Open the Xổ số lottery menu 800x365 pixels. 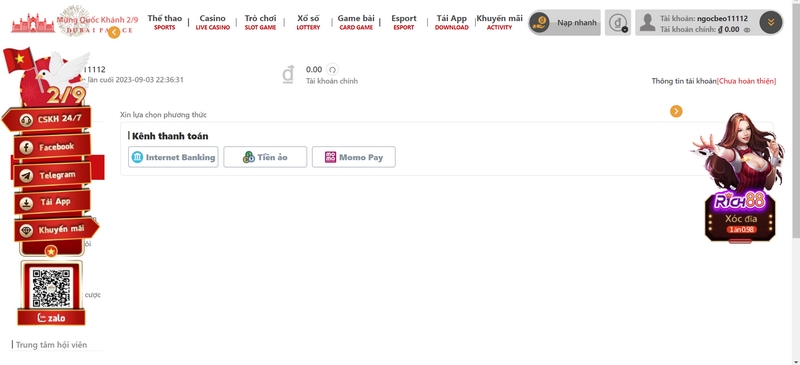click(x=308, y=22)
